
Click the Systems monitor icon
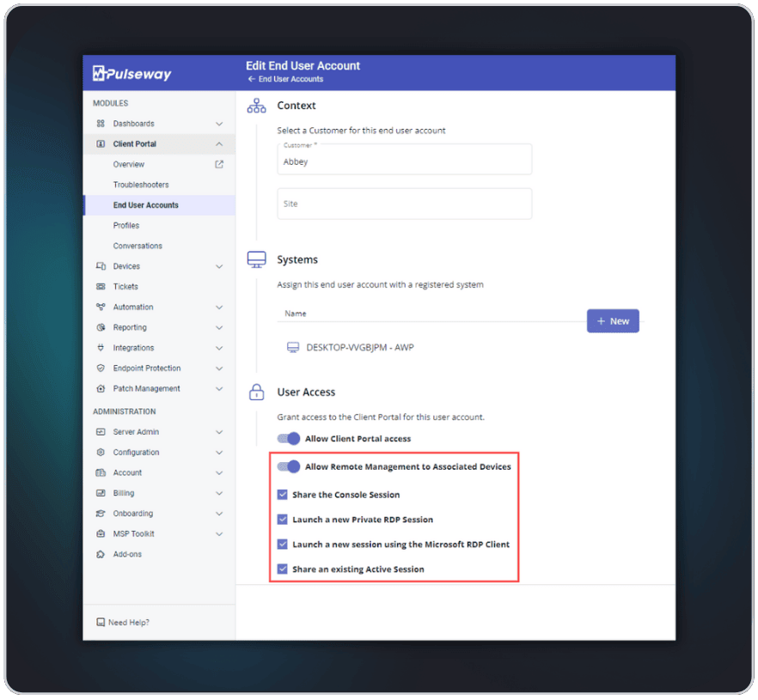256,258
